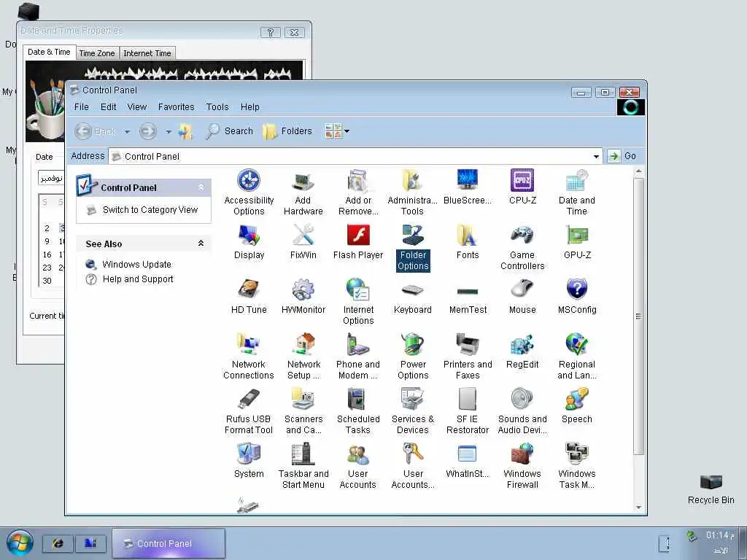Click the Up folder toolbar icon
The height and width of the screenshot is (560, 747).
coord(185,131)
